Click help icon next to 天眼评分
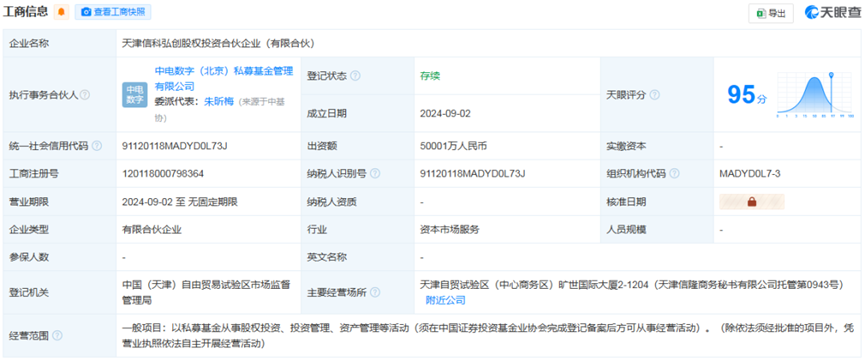This screenshot has width=865, height=361. tap(654, 95)
